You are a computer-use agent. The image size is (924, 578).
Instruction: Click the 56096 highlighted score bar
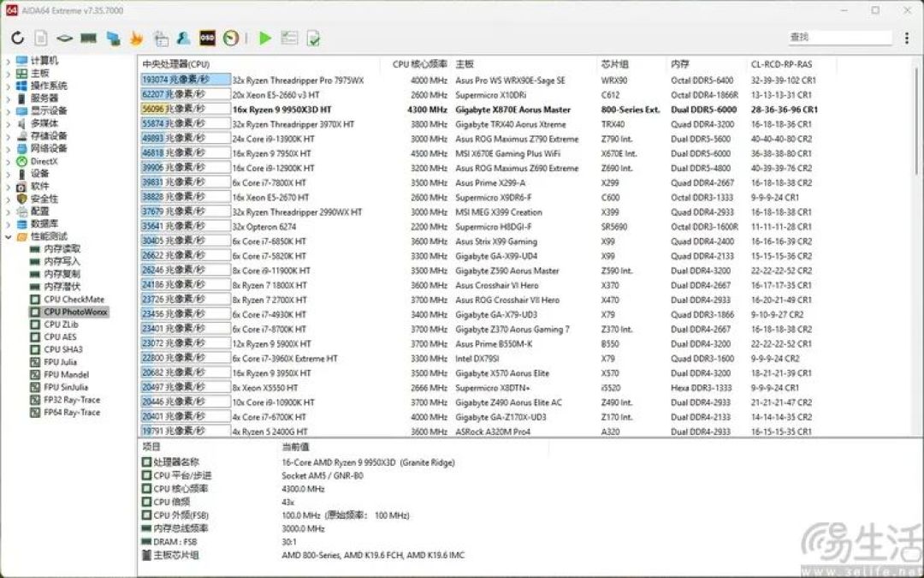(x=186, y=109)
